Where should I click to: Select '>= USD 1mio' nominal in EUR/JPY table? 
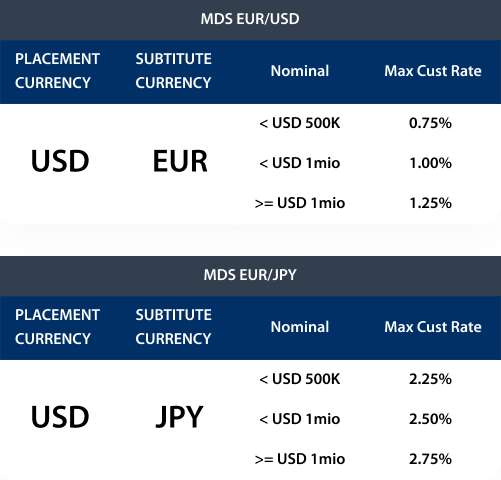click(300, 459)
